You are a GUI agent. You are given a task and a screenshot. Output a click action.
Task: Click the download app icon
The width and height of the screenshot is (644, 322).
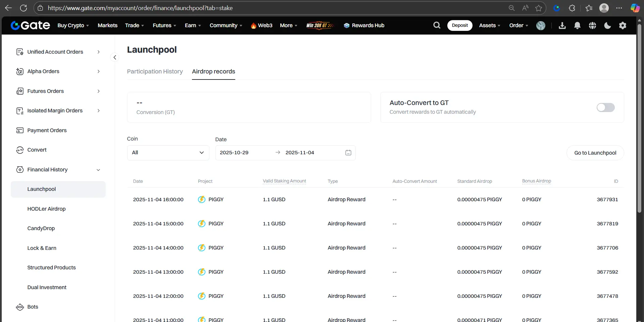click(x=562, y=25)
